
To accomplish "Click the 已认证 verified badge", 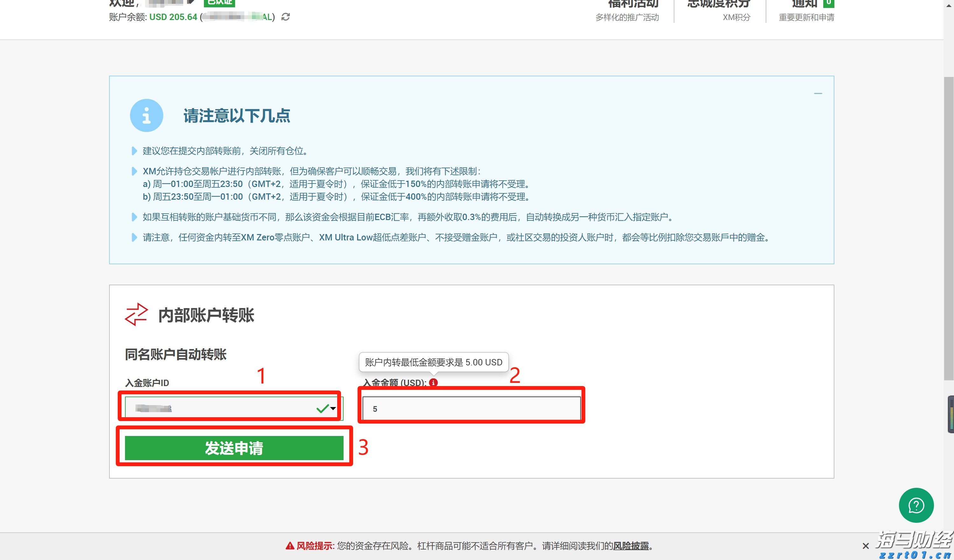I will pyautogui.click(x=219, y=3).
